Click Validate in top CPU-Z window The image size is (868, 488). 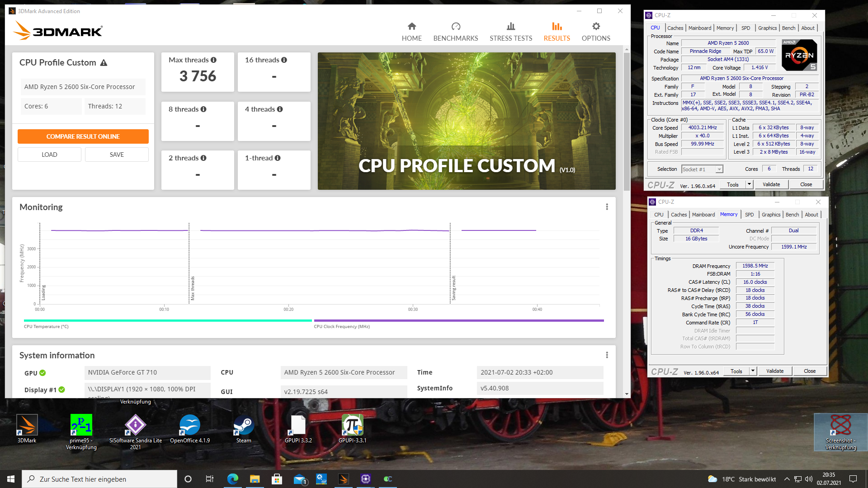pyautogui.click(x=771, y=184)
